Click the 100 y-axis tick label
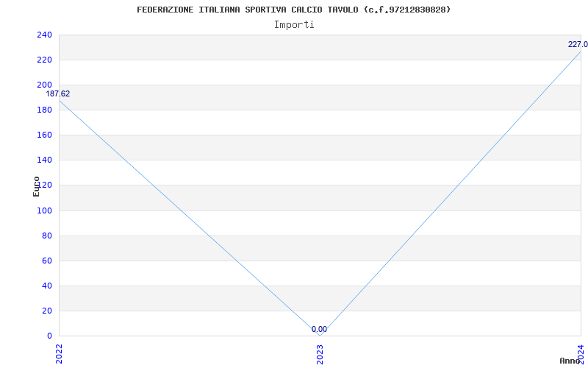588x368 pixels. 44,210
